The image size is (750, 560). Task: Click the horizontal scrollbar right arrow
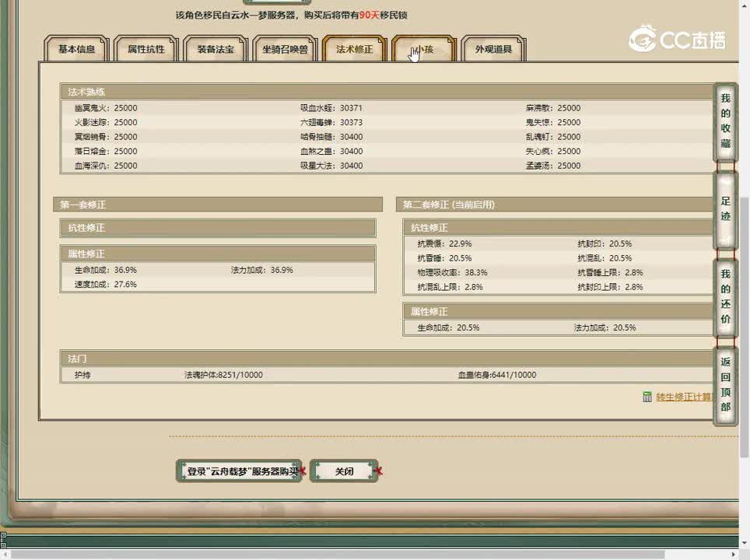733,554
